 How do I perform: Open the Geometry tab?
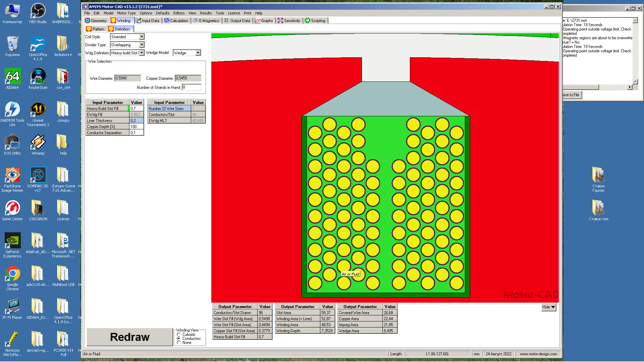96,20
